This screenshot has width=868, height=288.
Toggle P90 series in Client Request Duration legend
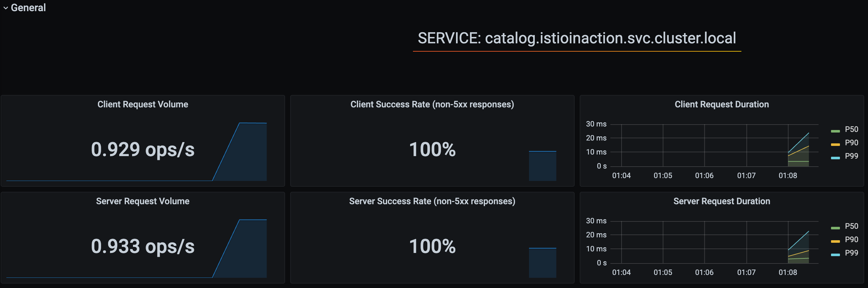(851, 143)
